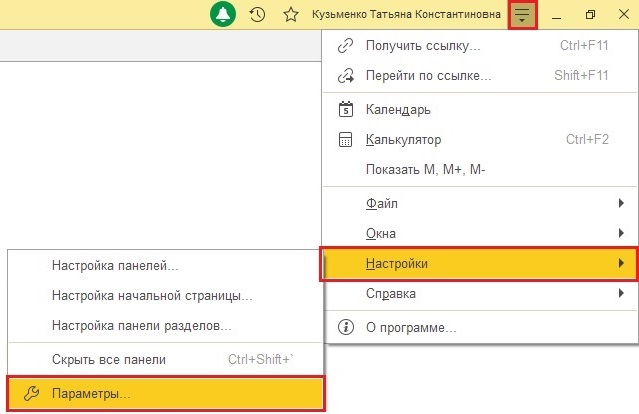Image resolution: width=639 pixels, height=414 pixels.
Task: Click the follow-link icon beside Перейти по ссылке
Action: (346, 76)
